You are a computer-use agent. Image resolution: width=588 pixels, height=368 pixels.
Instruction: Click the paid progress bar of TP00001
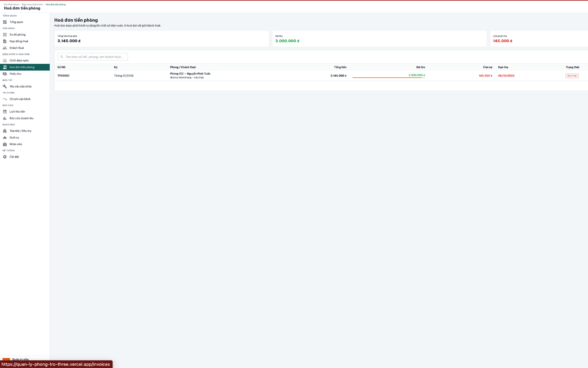(388, 78)
